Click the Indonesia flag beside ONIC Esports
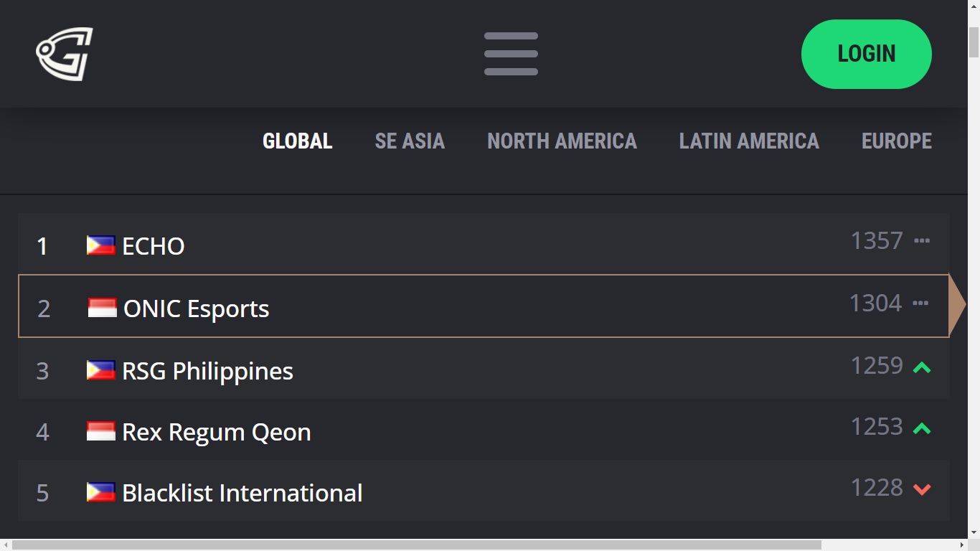Screen dimensions: 980x551 click(x=102, y=308)
